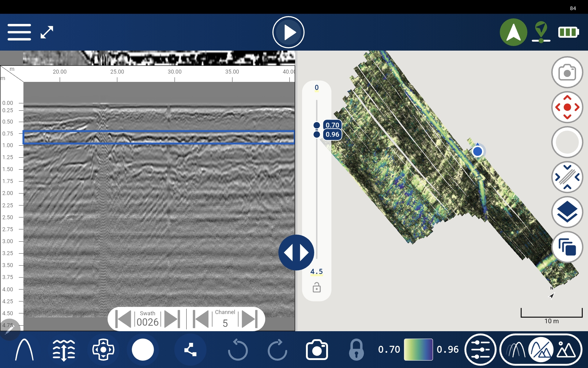Toggle the depth slider lock icon
This screenshot has width=588, height=368.
click(317, 288)
